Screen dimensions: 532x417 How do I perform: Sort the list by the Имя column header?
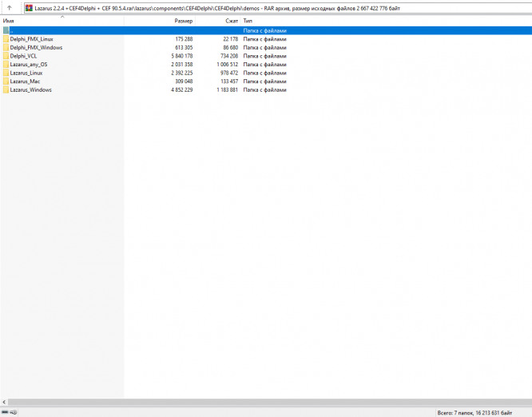click(x=62, y=21)
